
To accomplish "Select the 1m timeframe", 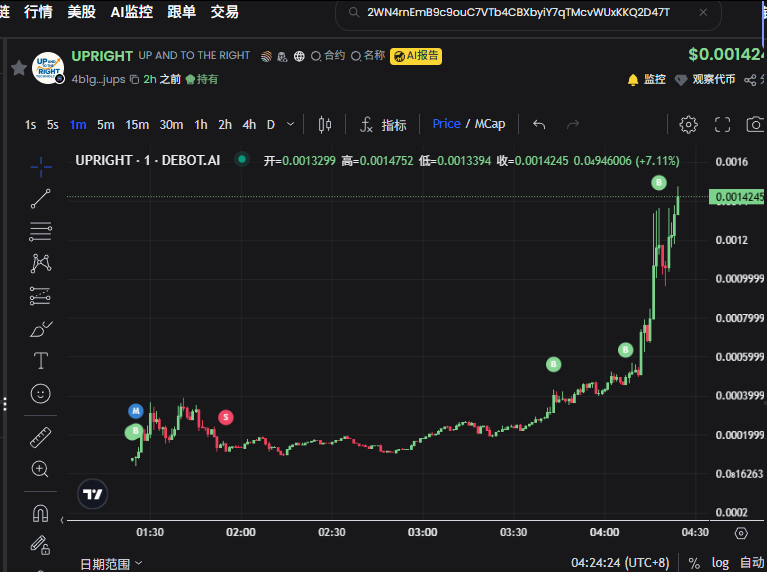I will pos(78,125).
